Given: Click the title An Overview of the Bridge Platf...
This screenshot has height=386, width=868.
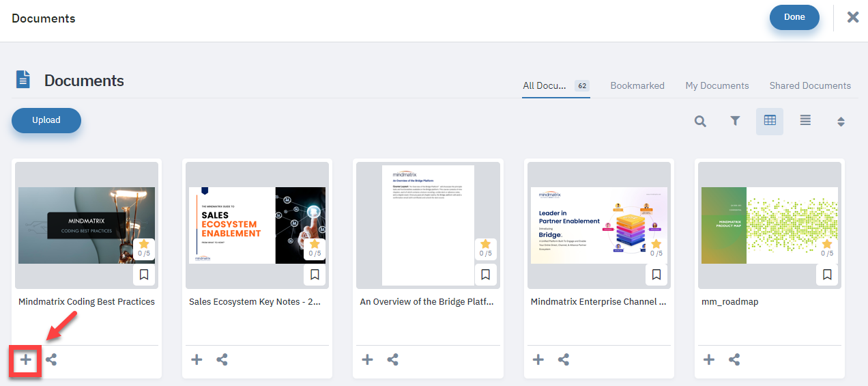Looking at the screenshot, I should [x=426, y=301].
